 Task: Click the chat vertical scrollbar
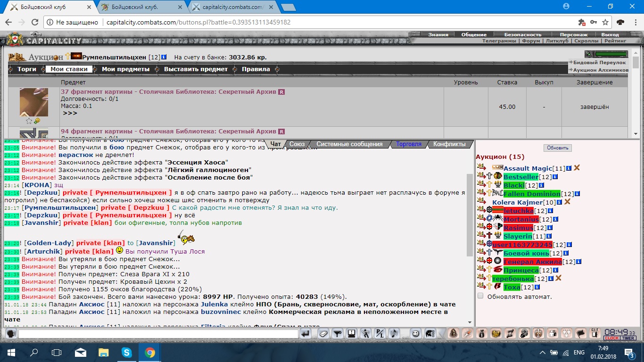tap(469, 215)
